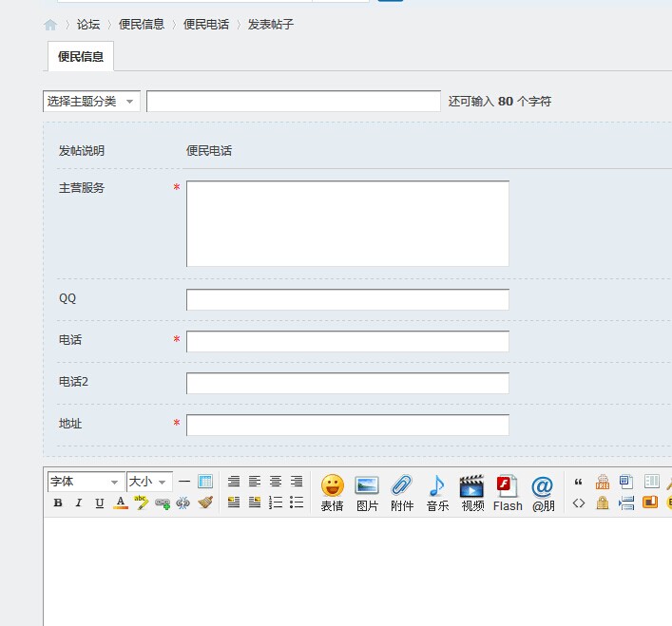This screenshot has width=672, height=626.
Task: Open the font color picker
Action: (x=121, y=503)
